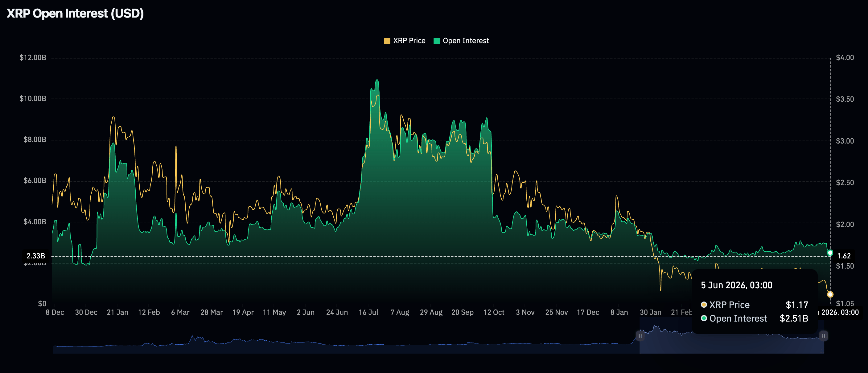Click the 7 Aug date label

coord(400,312)
